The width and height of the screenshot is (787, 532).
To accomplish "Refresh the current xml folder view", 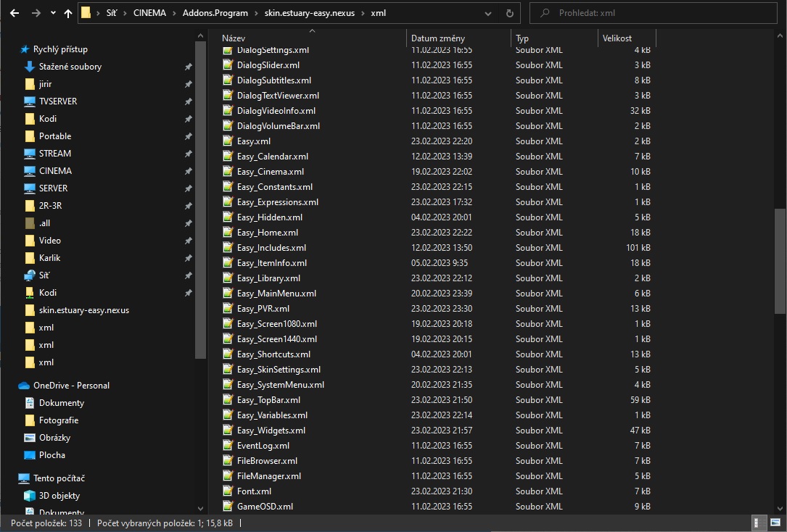I will (510, 13).
